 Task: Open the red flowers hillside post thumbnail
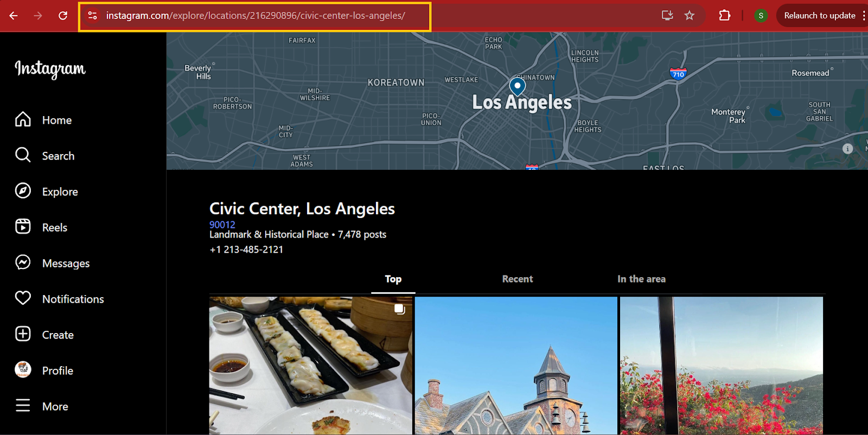(x=722, y=366)
